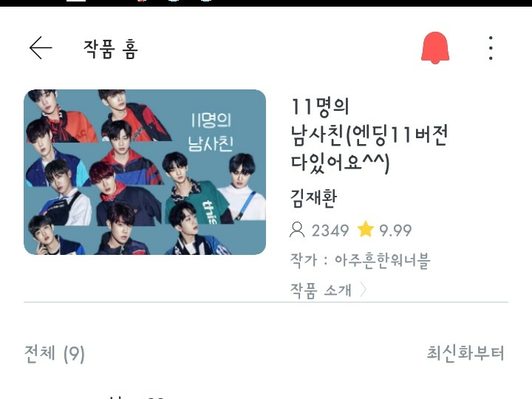This screenshot has width=532, height=399.
Task: Open the 최신화부터 sort order dropdown
Action: point(465,353)
